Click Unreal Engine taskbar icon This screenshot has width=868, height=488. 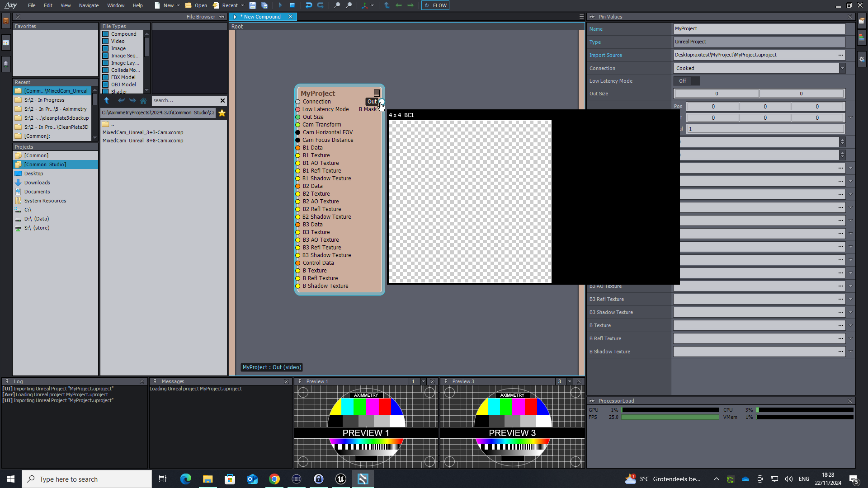(341, 479)
